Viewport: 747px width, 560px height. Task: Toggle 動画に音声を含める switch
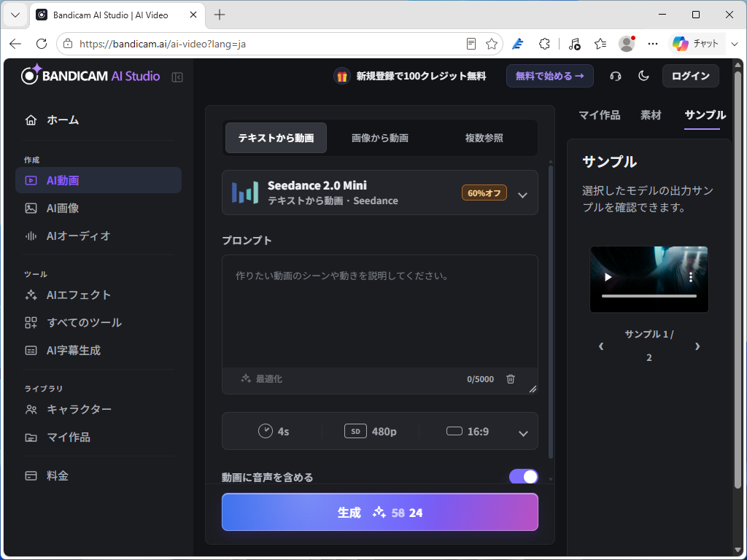tap(524, 477)
